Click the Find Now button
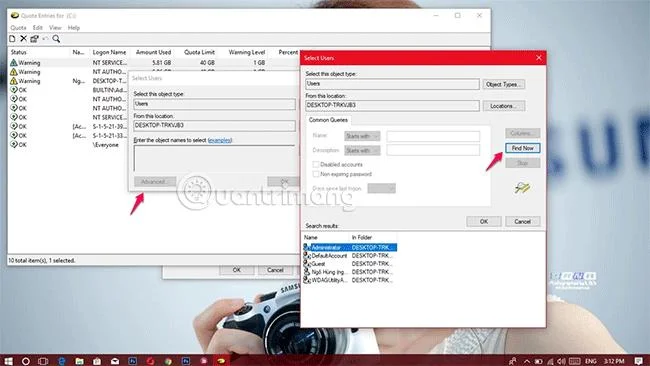650x366 pixels. [522, 148]
